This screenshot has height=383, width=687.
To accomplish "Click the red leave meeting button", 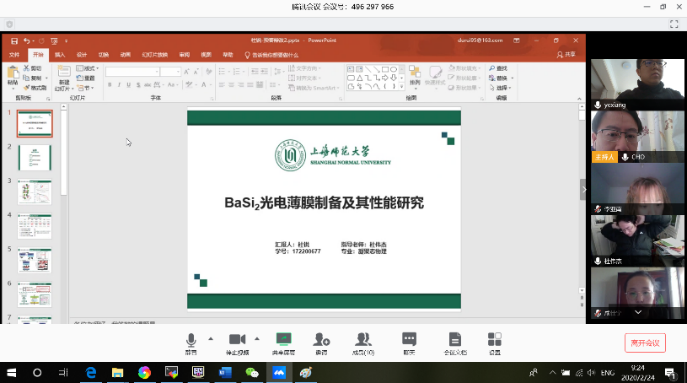I will point(645,343).
